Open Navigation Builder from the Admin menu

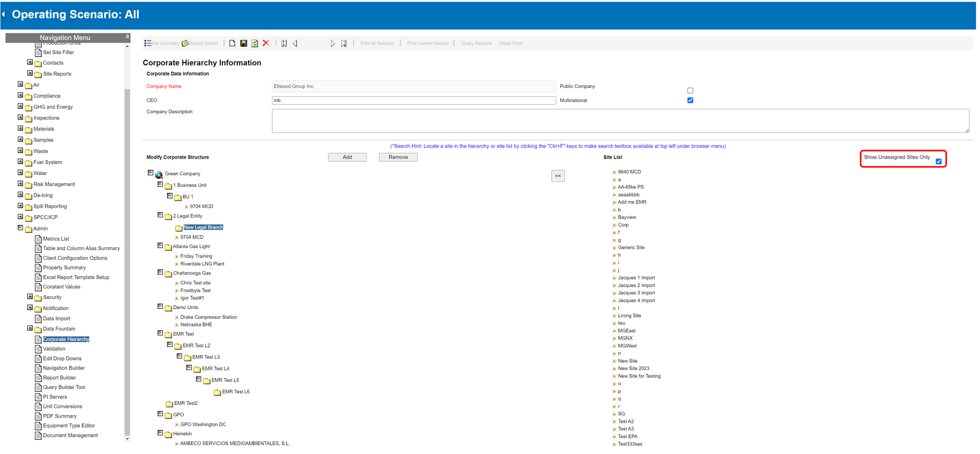(64, 368)
